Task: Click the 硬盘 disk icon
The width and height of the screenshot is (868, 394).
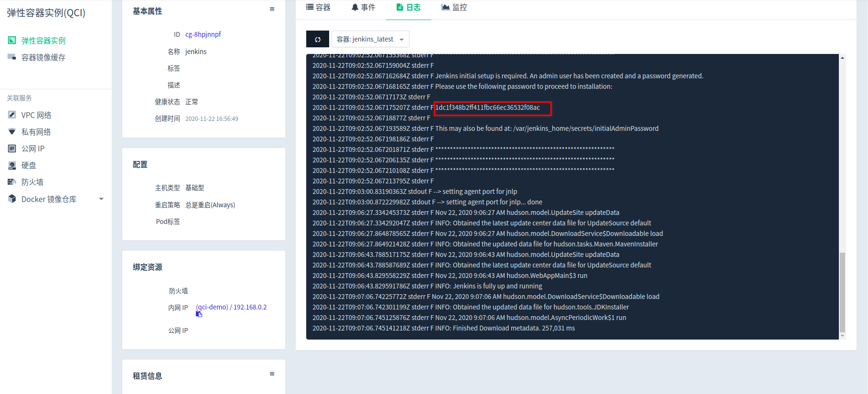Action: tap(12, 165)
